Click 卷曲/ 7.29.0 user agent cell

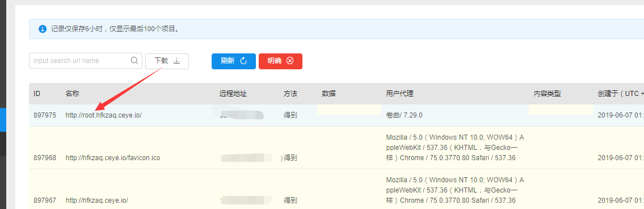pyautogui.click(x=404, y=115)
